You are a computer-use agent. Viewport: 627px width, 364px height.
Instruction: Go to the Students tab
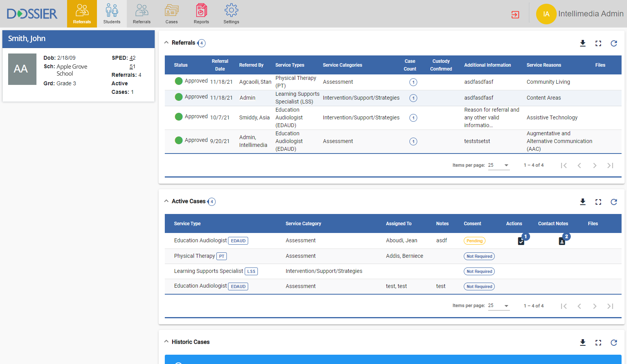(112, 14)
